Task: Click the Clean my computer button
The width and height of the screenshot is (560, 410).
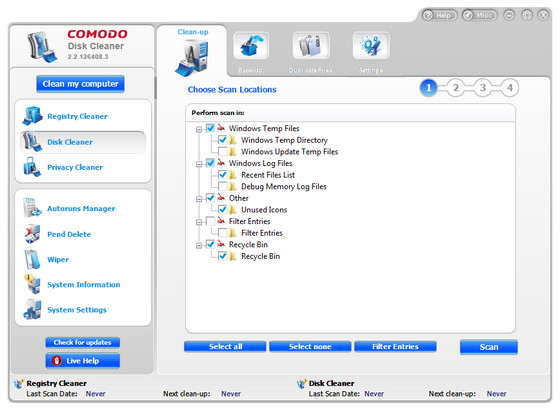Action: click(80, 84)
